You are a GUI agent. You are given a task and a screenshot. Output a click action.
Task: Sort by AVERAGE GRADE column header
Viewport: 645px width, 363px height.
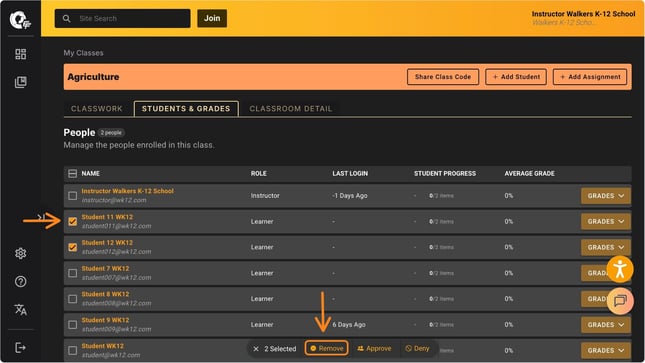529,174
